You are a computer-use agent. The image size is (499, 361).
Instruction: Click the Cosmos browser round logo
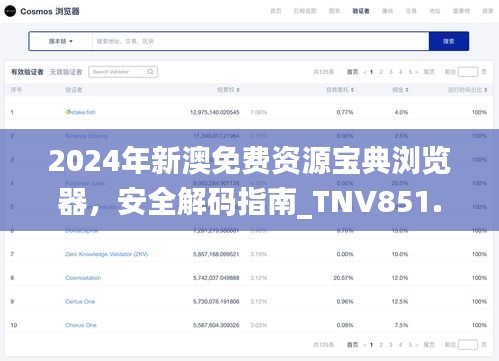pyautogui.click(x=10, y=11)
